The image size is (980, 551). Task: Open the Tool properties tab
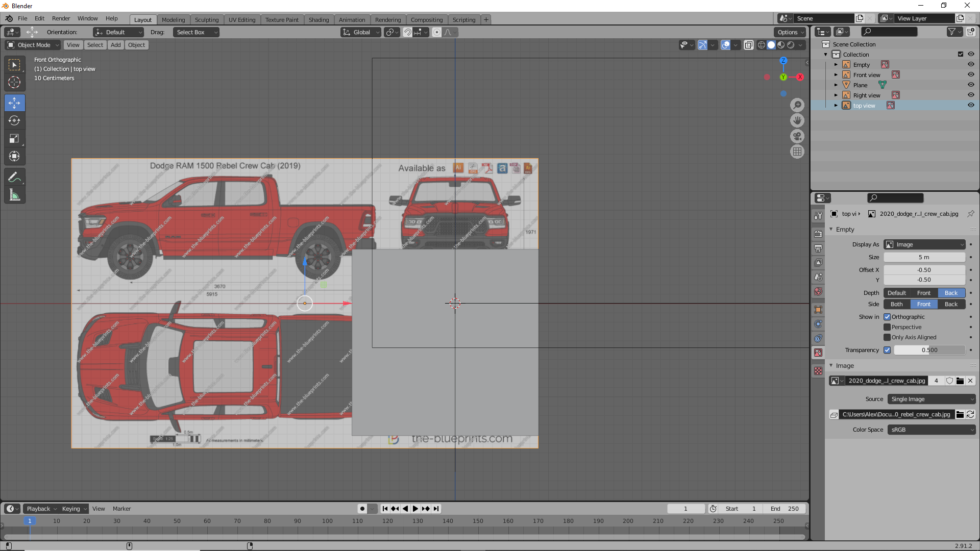click(818, 216)
